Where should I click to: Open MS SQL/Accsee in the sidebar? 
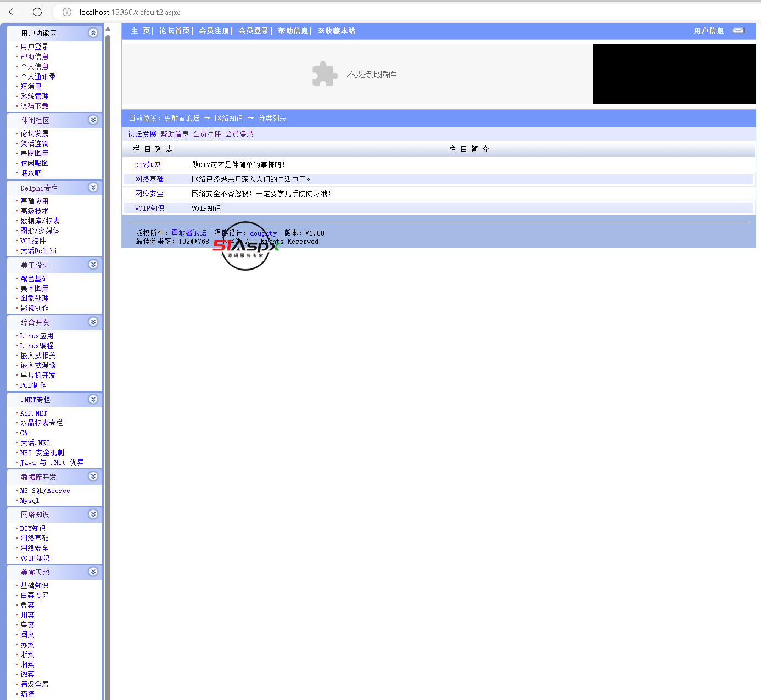pyautogui.click(x=45, y=491)
